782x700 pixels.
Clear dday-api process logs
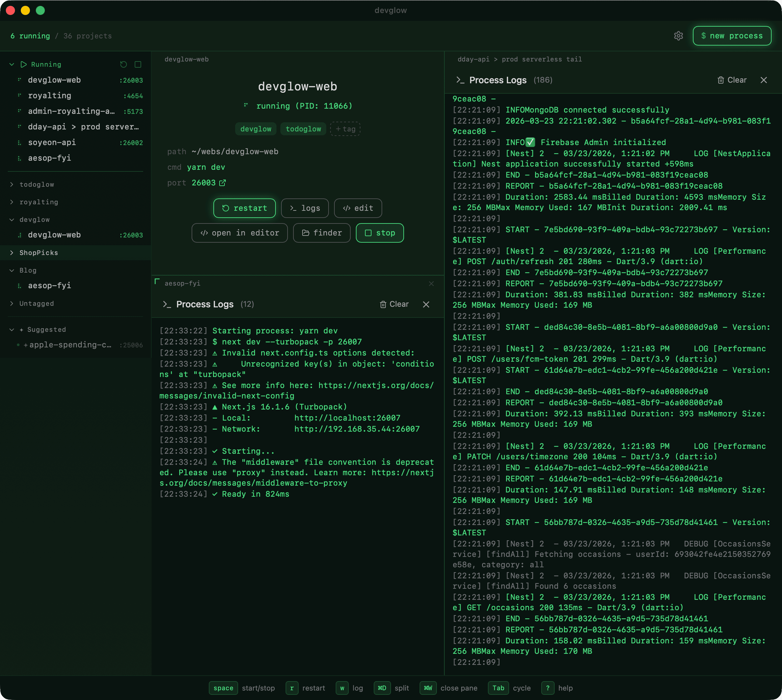[732, 80]
